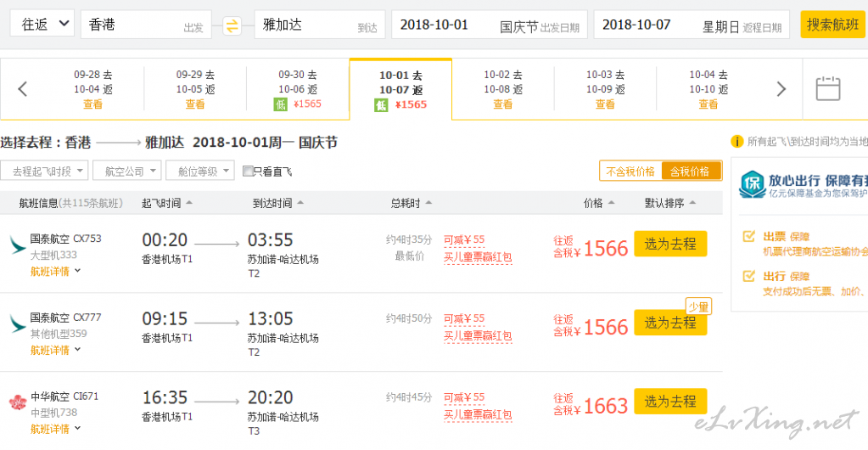The height and width of the screenshot is (450, 868).
Task: Switch to 含税价格 price view
Action: [x=691, y=172]
